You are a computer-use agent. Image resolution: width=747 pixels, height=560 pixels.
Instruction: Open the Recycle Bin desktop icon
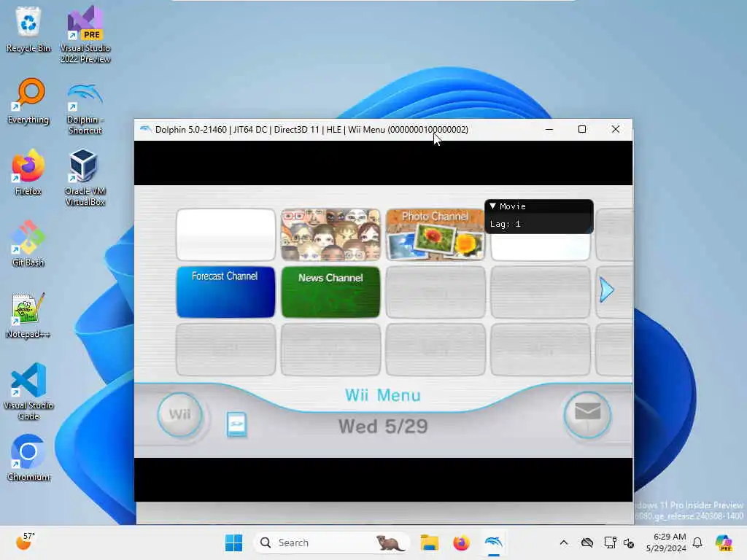pyautogui.click(x=28, y=29)
